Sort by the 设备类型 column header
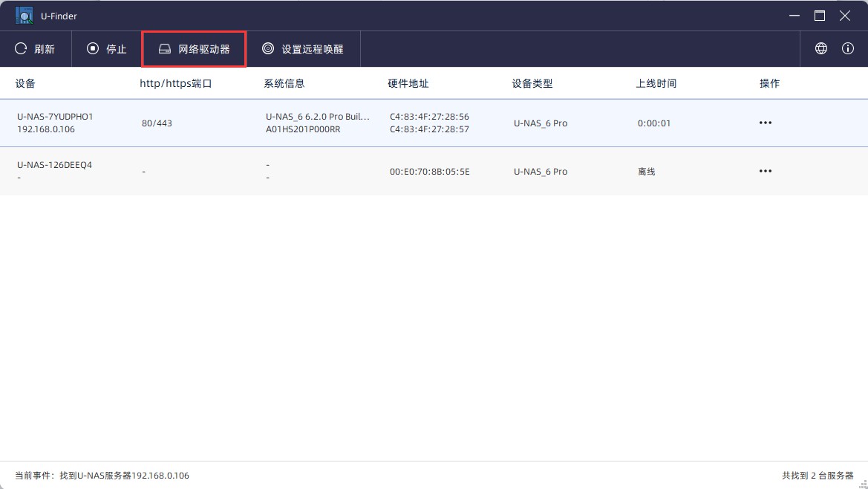 [x=532, y=84]
